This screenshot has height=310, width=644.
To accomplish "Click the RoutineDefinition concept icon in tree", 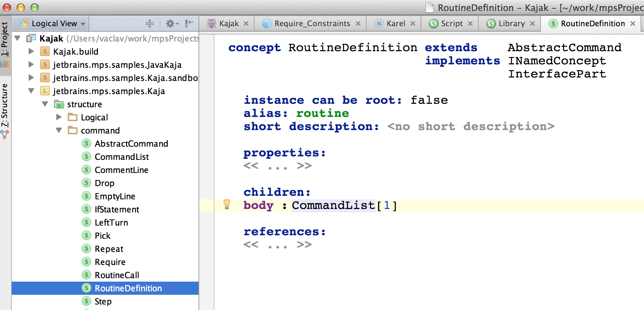I will pos(86,288).
